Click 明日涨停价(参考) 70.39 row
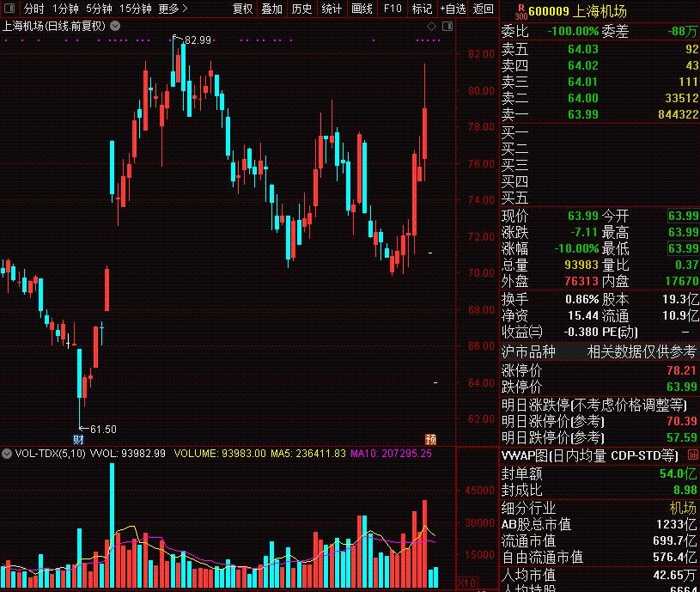The height and width of the screenshot is (592, 700). pos(600,421)
